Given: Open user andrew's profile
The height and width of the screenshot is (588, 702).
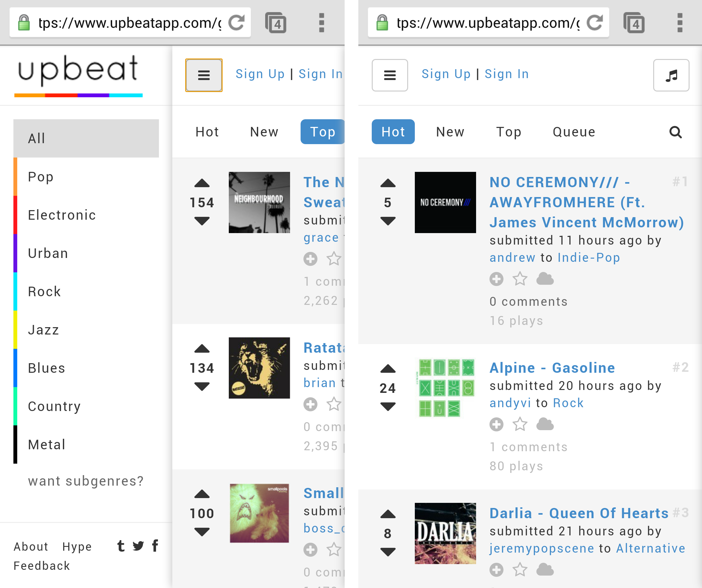Looking at the screenshot, I should [x=512, y=258].
